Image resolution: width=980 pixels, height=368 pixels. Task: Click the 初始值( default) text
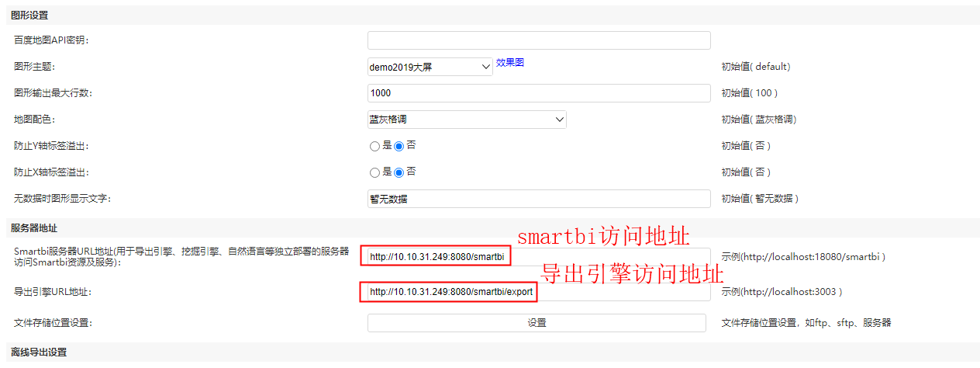point(756,67)
